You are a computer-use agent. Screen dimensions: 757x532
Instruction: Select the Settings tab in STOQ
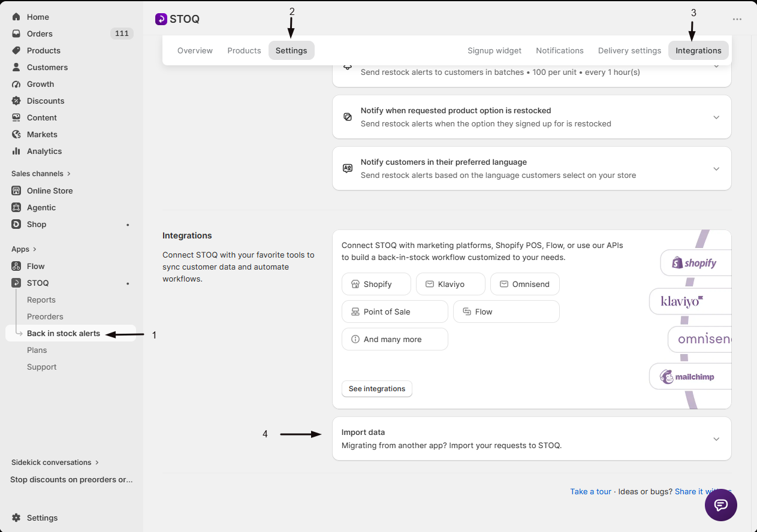pyautogui.click(x=291, y=50)
